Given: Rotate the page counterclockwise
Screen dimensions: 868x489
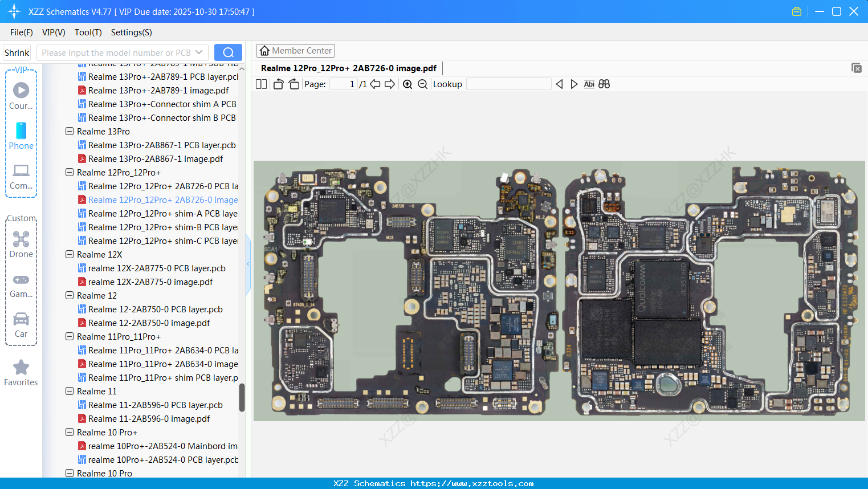Looking at the screenshot, I should tap(278, 84).
